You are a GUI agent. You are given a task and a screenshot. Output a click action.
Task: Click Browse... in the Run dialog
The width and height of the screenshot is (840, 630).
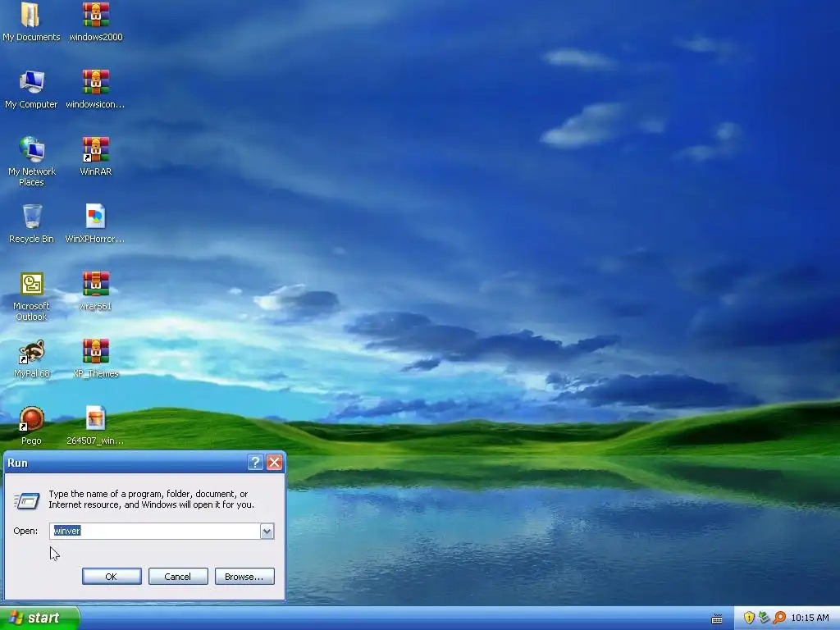[244, 577]
